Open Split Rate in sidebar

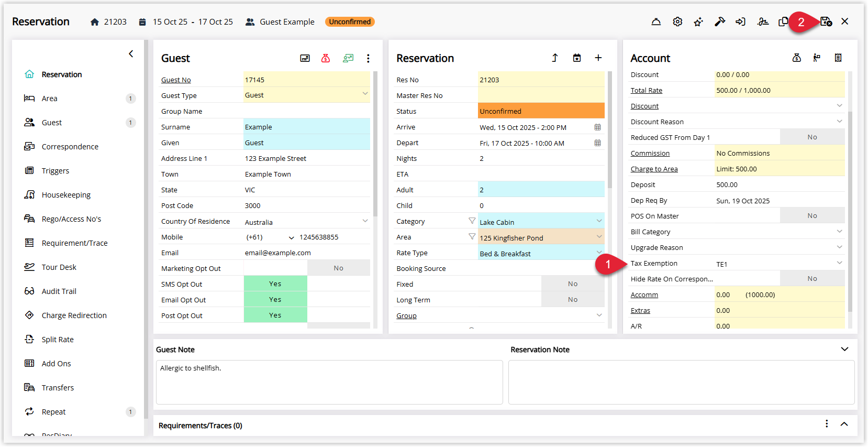(58, 340)
